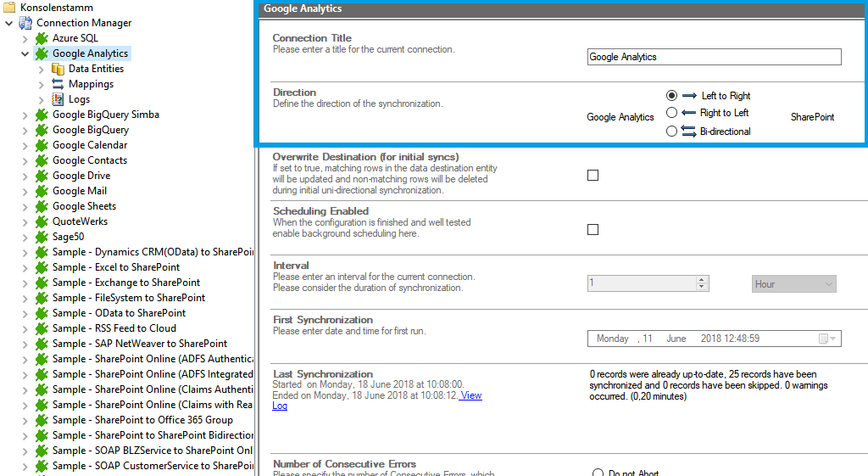
Task: Click the Konsolenstamm folder icon
Action: pos(9,8)
